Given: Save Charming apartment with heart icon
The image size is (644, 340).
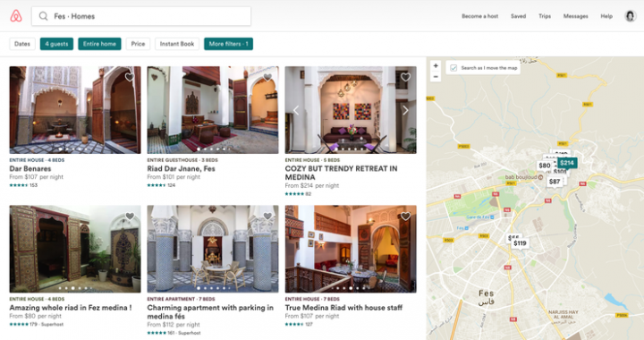Looking at the screenshot, I should [x=267, y=216].
